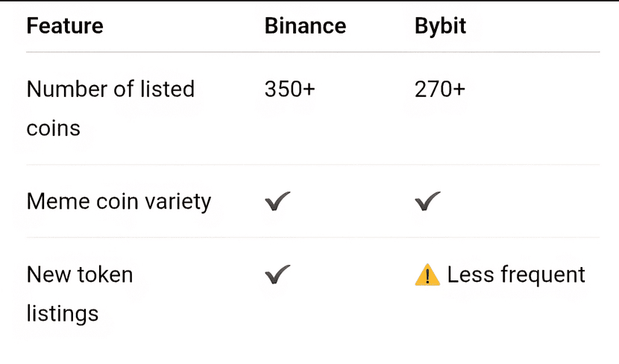The width and height of the screenshot is (619, 364).
Task: Select the Binance column header
Action: coord(305,26)
